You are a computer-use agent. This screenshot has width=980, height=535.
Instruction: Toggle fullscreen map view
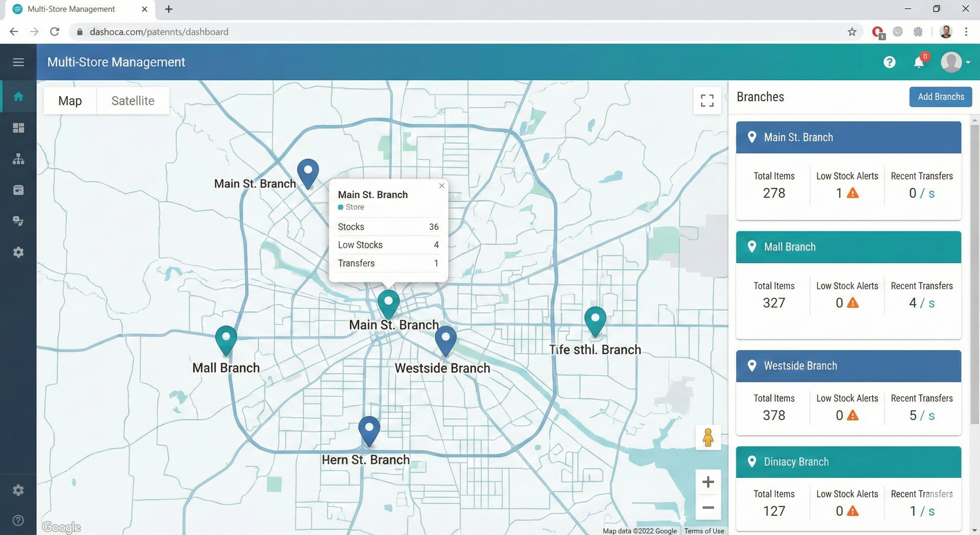tap(707, 101)
